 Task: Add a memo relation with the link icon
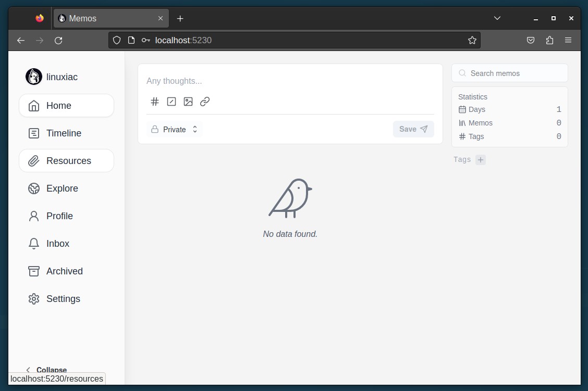click(x=205, y=102)
